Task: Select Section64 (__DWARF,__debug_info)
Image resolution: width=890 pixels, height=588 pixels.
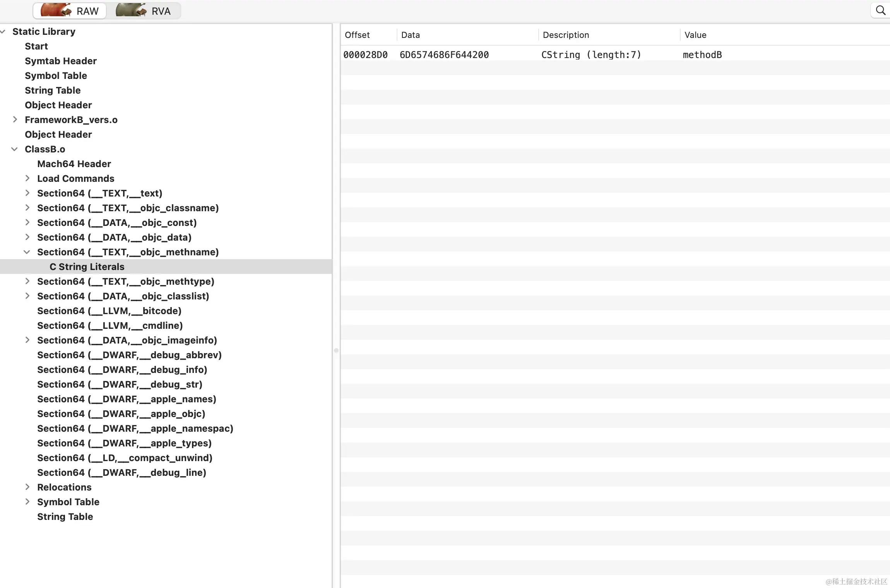Action: pos(122,369)
